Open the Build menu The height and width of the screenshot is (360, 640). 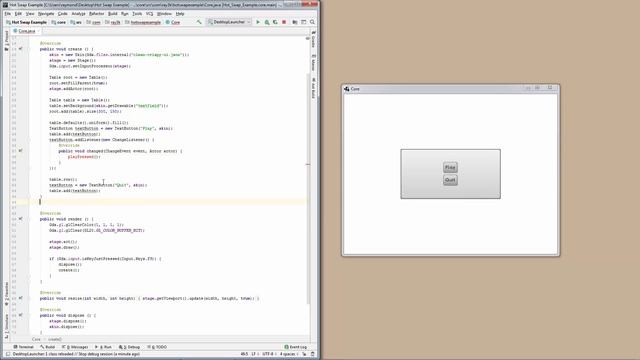point(113,13)
